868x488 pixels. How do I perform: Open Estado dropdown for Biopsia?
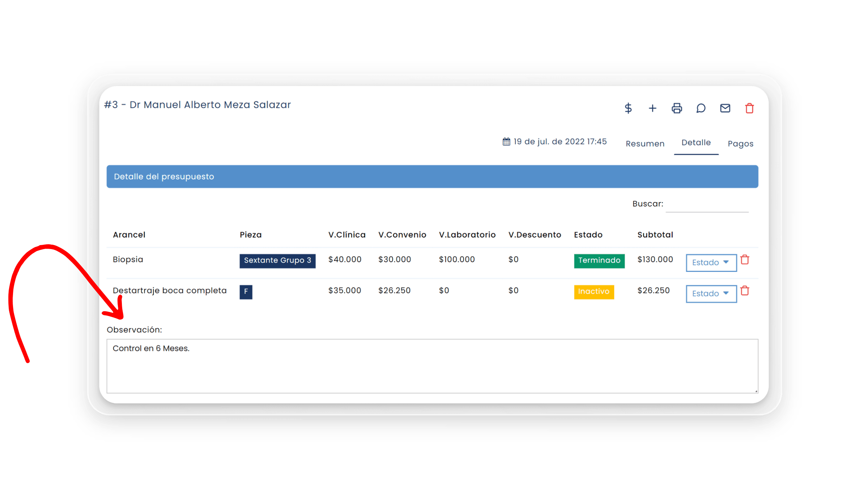point(711,262)
